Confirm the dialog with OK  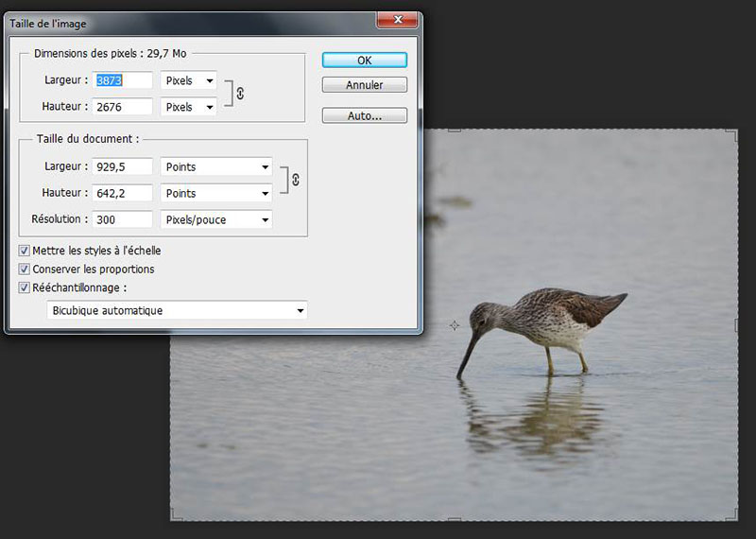pos(364,60)
